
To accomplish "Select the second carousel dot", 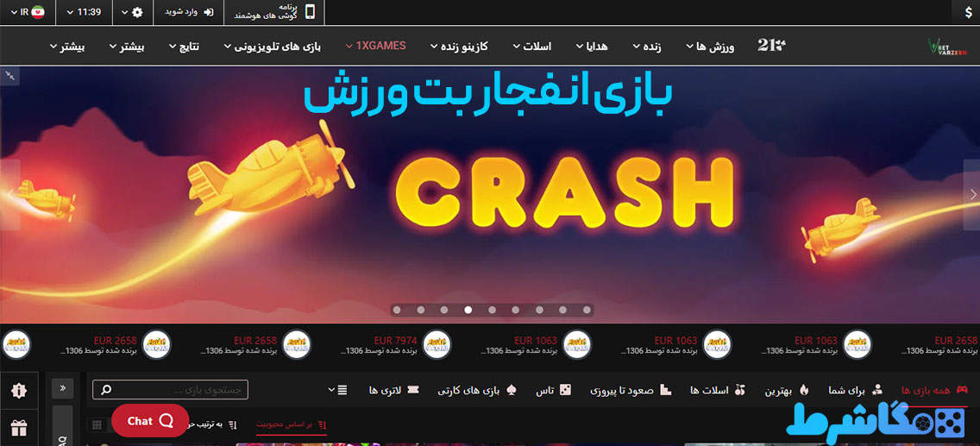I will [421, 310].
